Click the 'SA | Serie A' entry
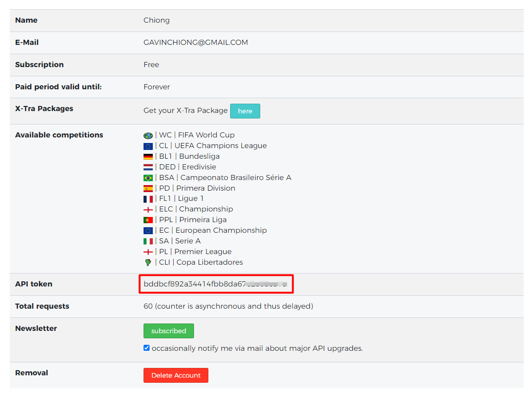This screenshot has width=532, height=398. 180,241
